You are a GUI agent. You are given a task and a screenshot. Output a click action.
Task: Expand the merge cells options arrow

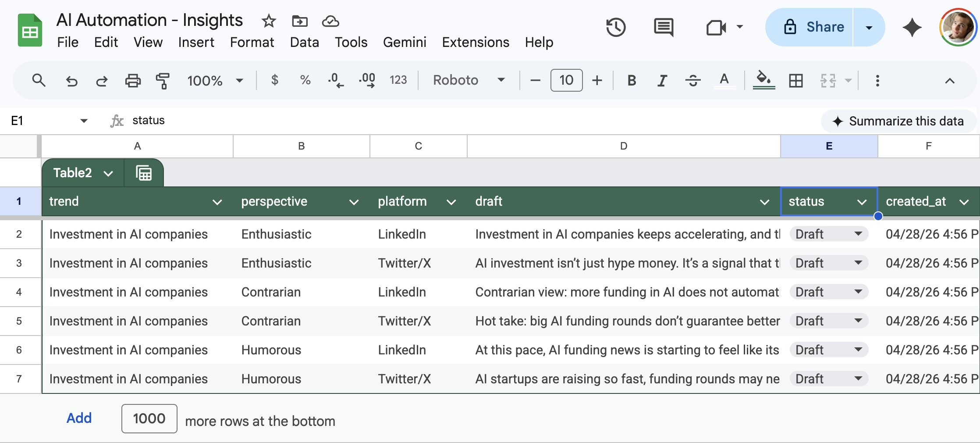848,81
